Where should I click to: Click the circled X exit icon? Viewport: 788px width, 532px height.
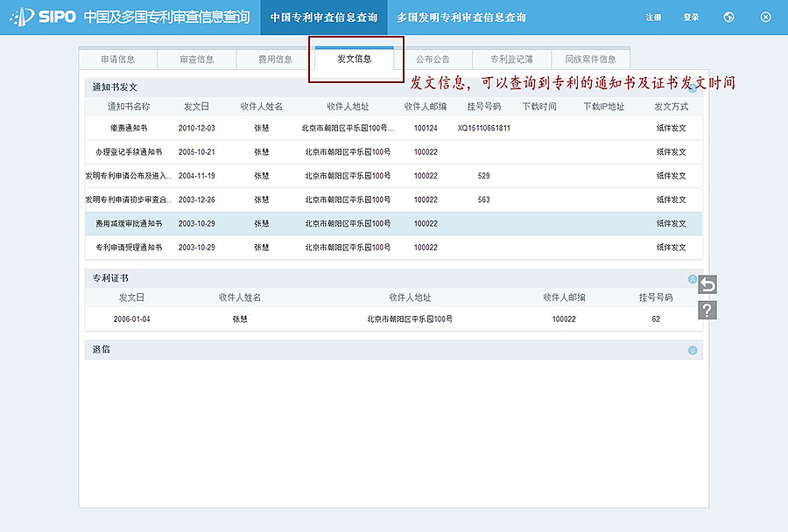[765, 17]
